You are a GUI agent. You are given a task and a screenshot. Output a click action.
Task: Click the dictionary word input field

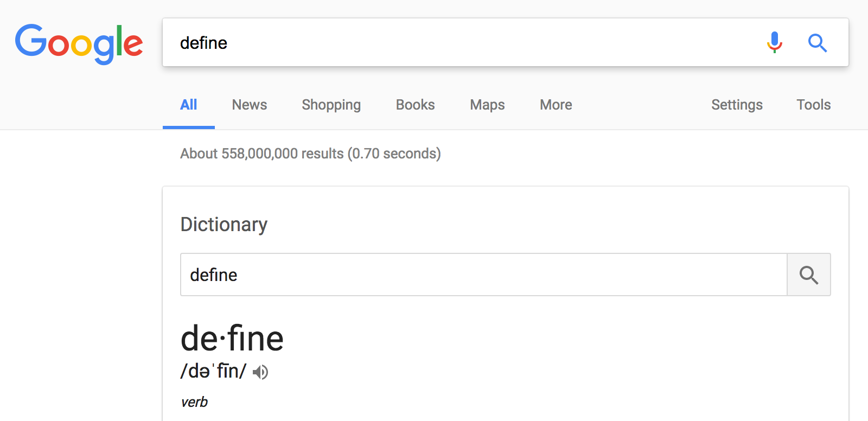coord(483,275)
